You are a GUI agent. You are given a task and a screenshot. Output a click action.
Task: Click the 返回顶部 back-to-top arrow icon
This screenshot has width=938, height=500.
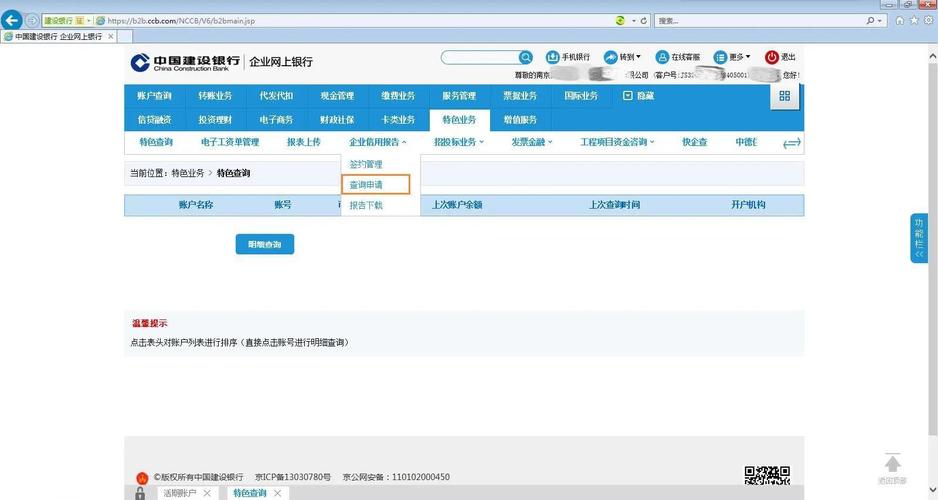tap(892, 464)
